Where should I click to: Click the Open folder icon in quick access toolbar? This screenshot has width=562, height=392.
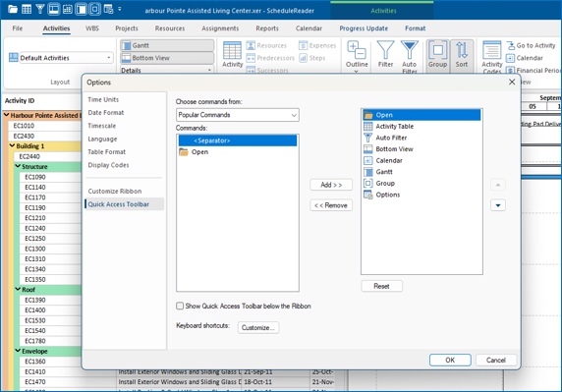pos(13,9)
